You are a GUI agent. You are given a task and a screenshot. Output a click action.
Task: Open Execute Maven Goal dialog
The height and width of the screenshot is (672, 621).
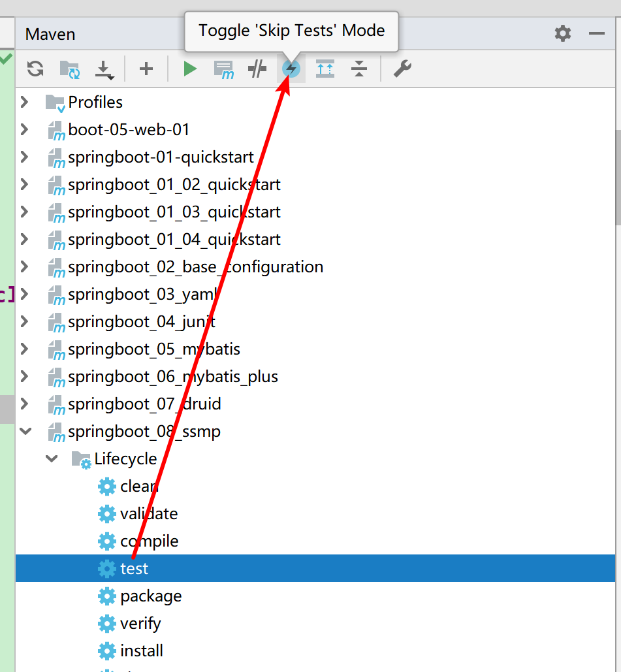(x=224, y=69)
